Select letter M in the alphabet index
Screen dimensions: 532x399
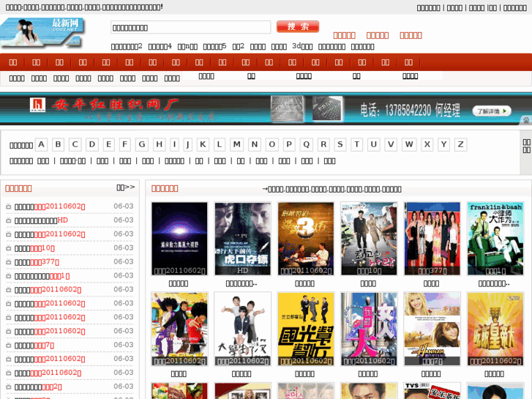(x=237, y=145)
